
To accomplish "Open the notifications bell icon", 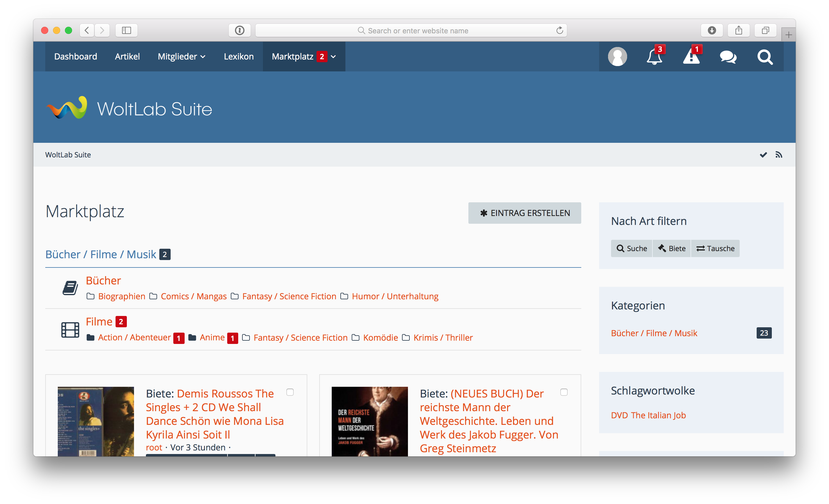I will coord(654,57).
